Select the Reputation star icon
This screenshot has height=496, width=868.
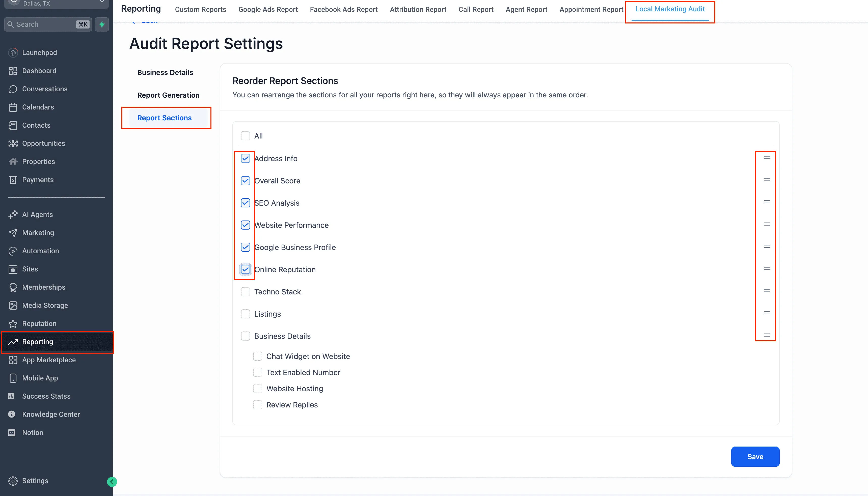pos(13,323)
